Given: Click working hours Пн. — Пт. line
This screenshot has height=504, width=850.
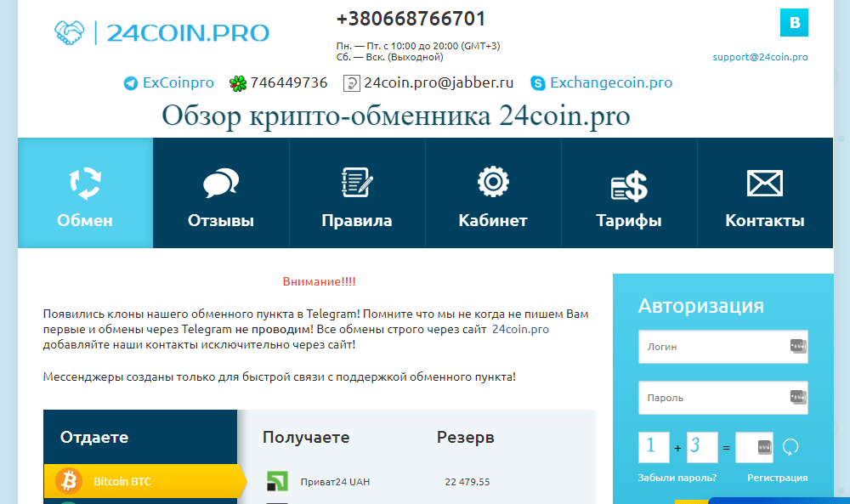Looking at the screenshot, I should (418, 46).
